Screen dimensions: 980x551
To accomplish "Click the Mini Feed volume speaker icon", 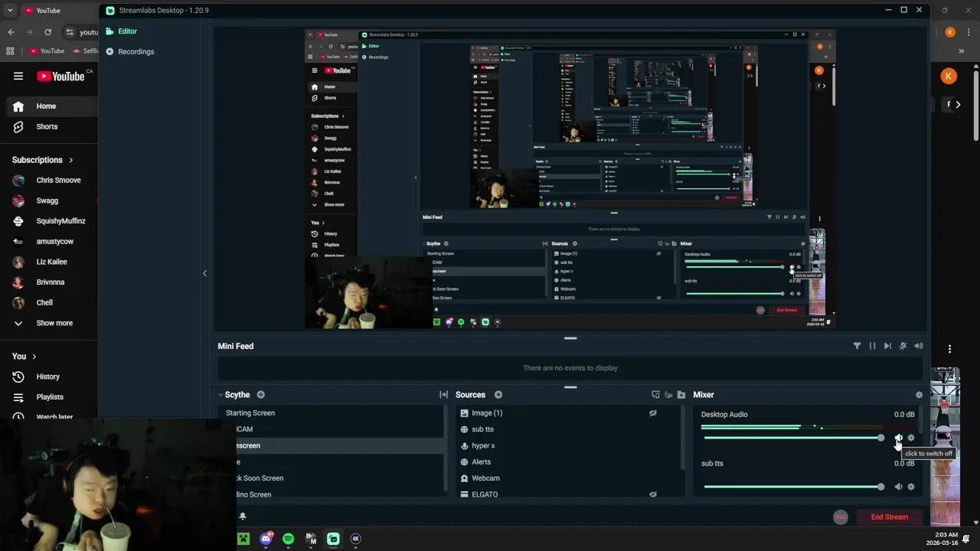I will 918,346.
